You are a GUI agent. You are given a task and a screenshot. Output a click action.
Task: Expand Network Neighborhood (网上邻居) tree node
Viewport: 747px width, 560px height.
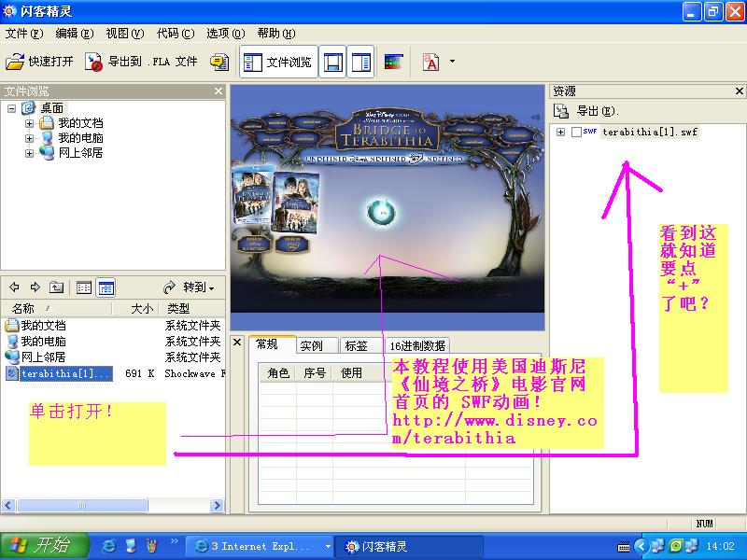point(30,153)
